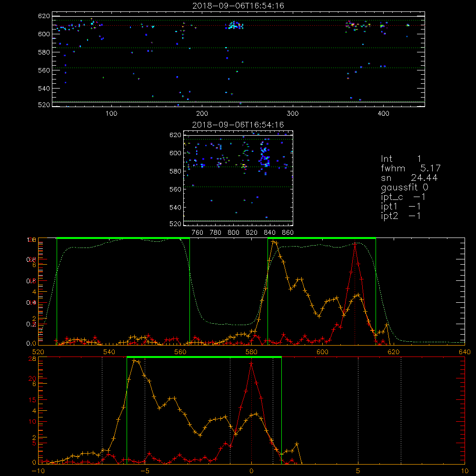This screenshot has height=476, width=476.
Task: Click x-axis label -5 on bottom plot
Action: pos(145,471)
